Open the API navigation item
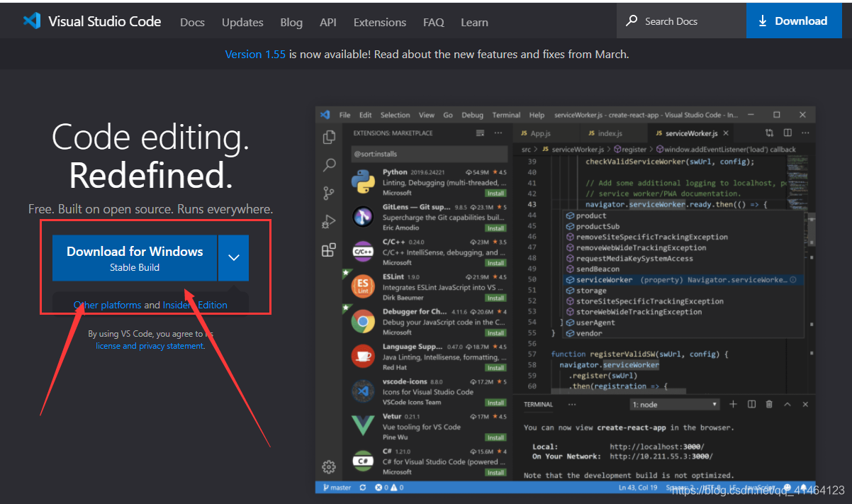 (328, 22)
